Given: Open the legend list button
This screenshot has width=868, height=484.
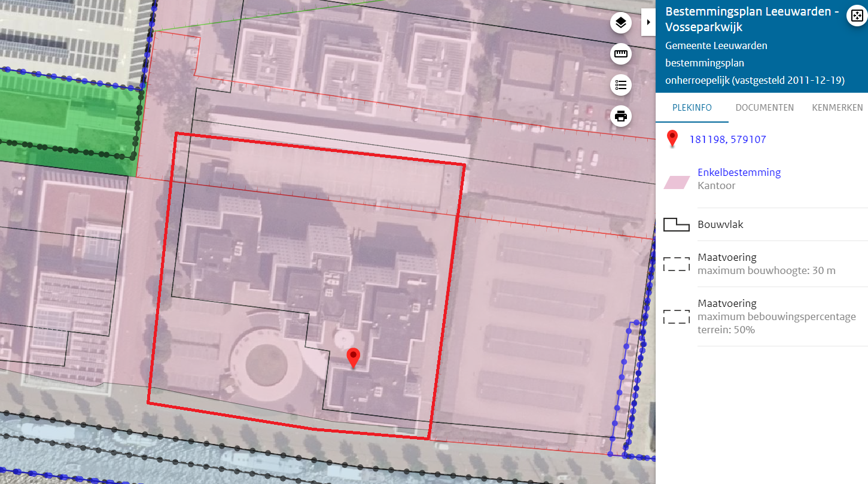Looking at the screenshot, I should [621, 85].
